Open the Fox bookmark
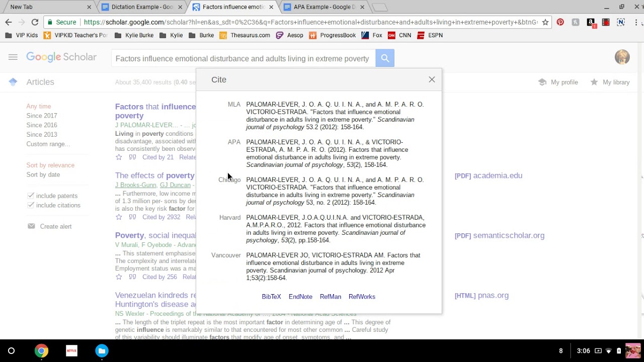Viewport: 644px width, 362px height. pos(372,35)
